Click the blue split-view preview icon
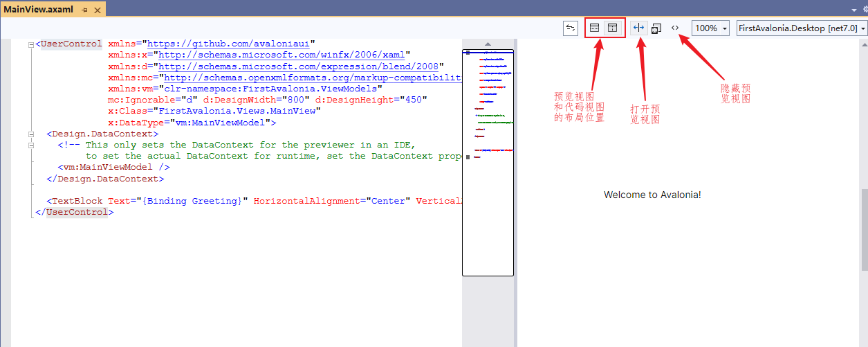868x347 pixels. point(639,28)
